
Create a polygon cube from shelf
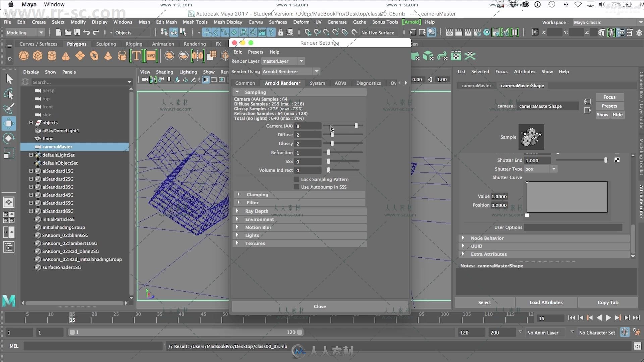tap(38, 56)
